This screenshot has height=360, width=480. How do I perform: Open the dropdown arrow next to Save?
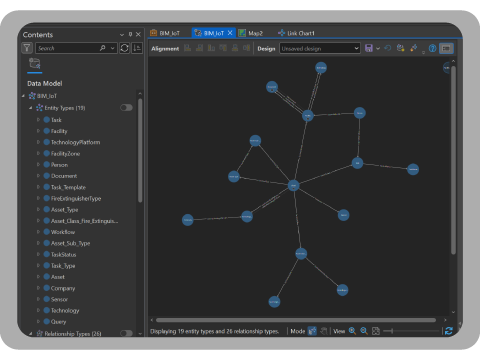click(x=378, y=49)
